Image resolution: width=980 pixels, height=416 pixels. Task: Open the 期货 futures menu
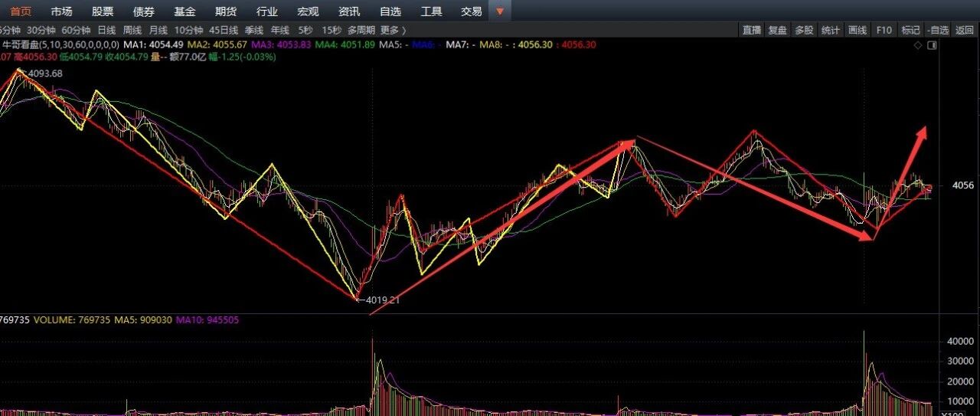[x=226, y=11]
